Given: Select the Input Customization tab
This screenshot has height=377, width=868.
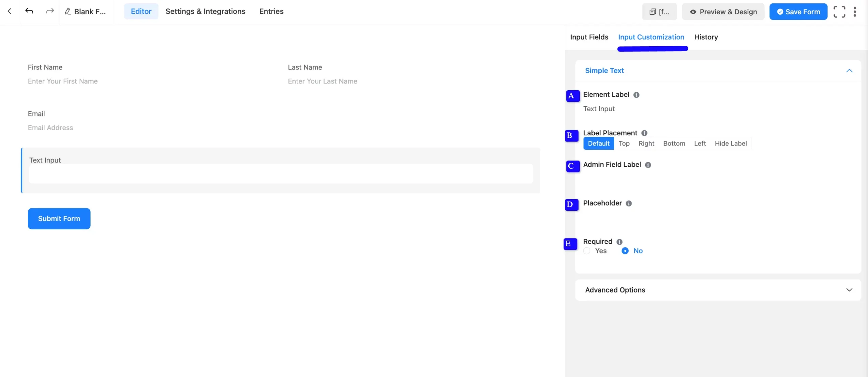Looking at the screenshot, I should click(x=651, y=37).
